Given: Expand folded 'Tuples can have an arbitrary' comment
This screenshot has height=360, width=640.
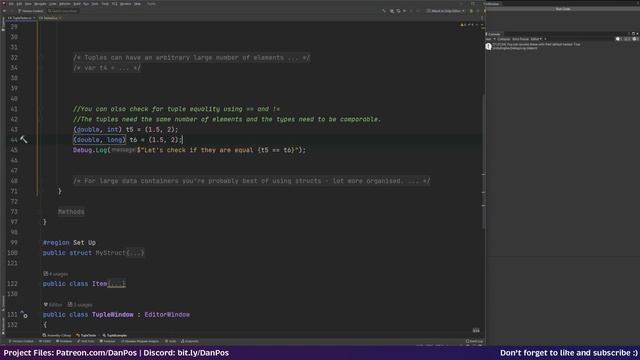Looking at the screenshot, I should (x=191, y=58).
